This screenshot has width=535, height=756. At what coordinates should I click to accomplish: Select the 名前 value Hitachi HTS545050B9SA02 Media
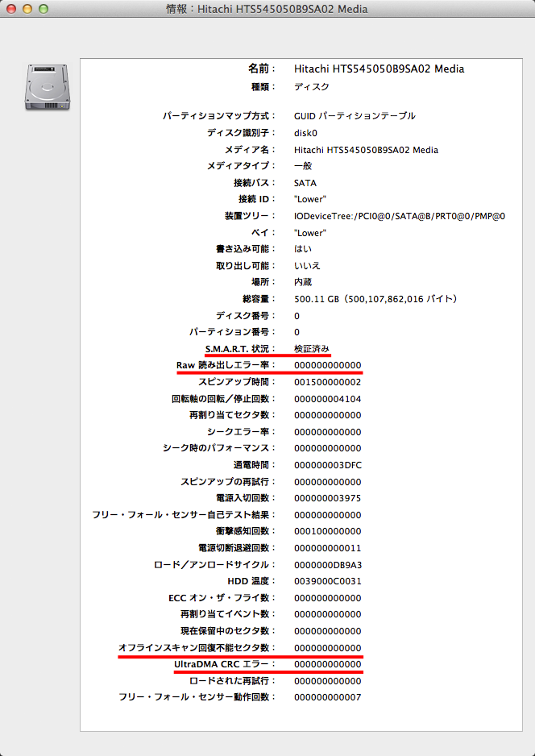pyautogui.click(x=379, y=69)
